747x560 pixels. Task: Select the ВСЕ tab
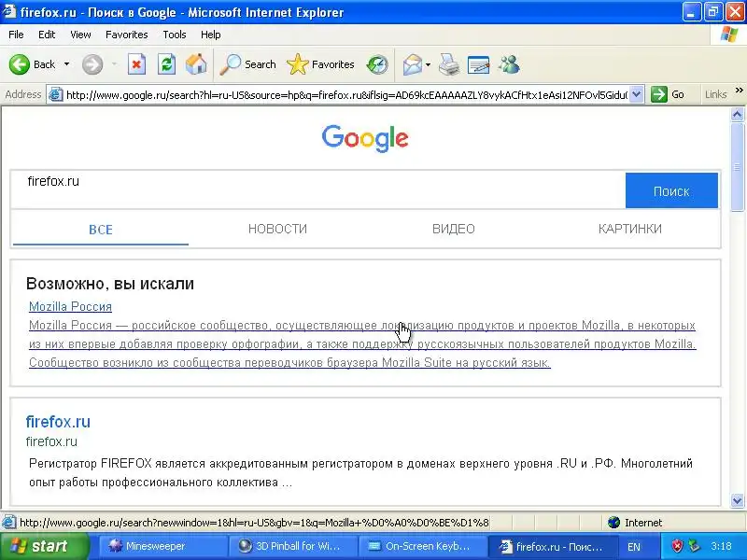(101, 230)
